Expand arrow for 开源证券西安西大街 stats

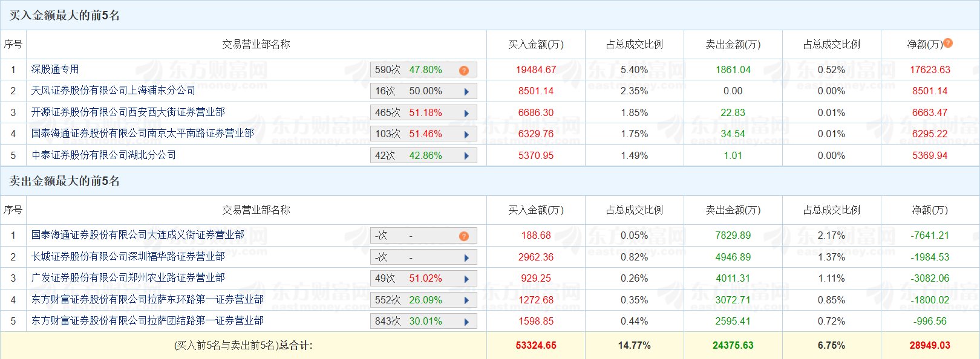[466, 113]
